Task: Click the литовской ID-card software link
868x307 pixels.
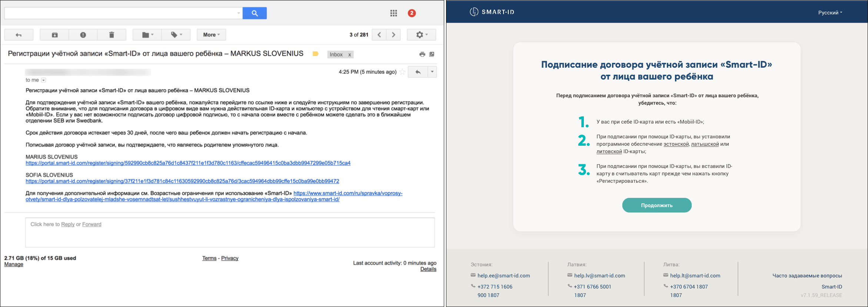Action: 609,152
